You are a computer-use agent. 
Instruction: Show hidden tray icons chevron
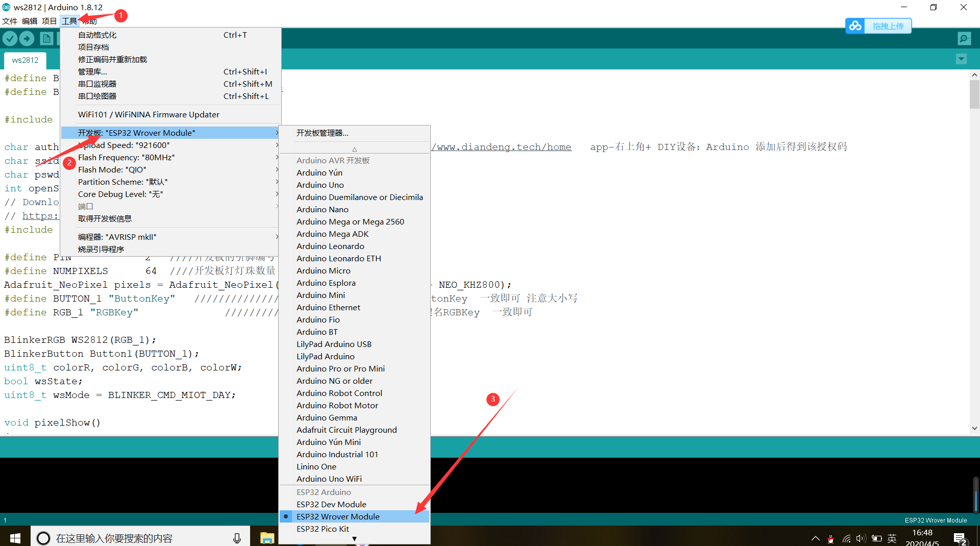pyautogui.click(x=816, y=538)
